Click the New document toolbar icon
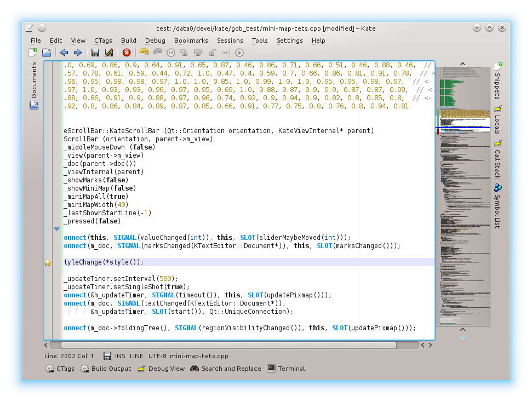Viewport: 532px width, 402px height. [33, 53]
